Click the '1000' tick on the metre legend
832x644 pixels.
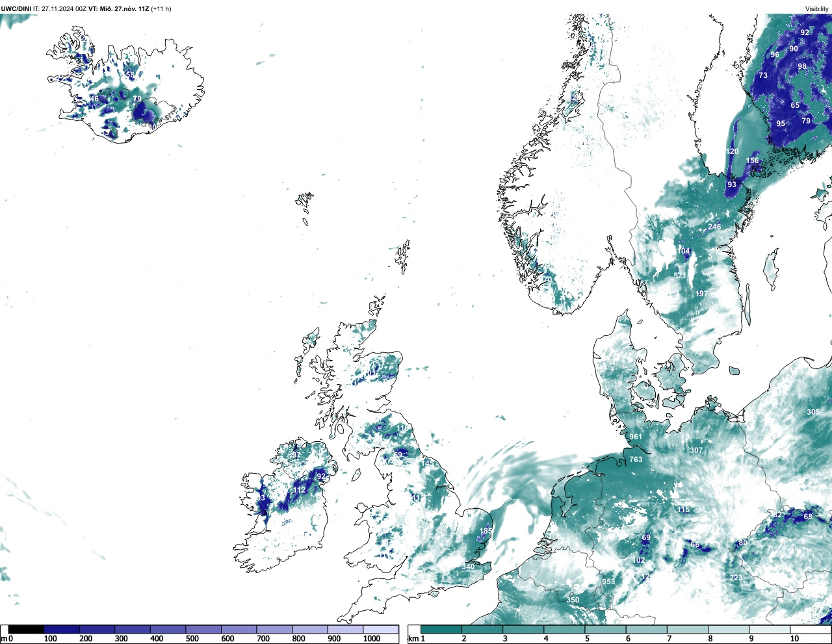point(371,639)
